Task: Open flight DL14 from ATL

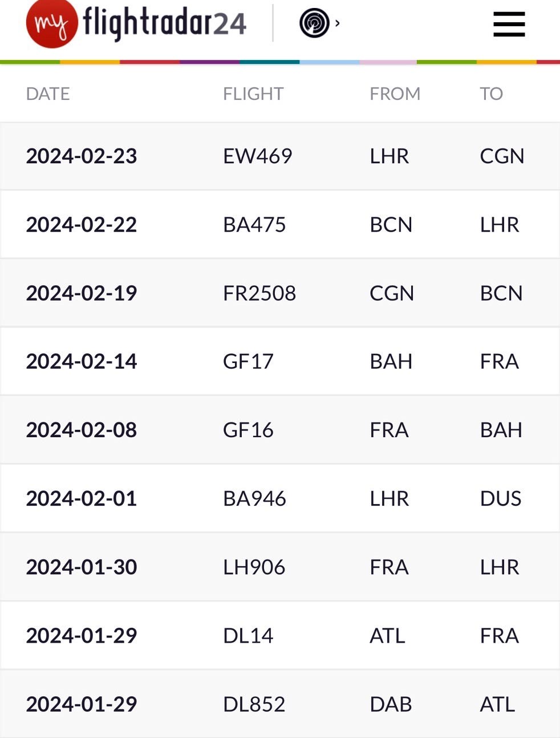Action: tap(248, 636)
